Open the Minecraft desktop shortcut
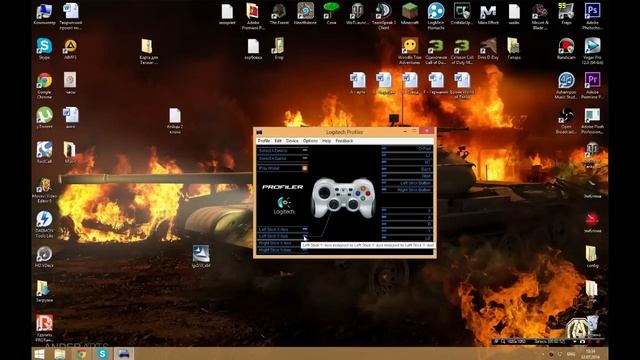 (410, 14)
